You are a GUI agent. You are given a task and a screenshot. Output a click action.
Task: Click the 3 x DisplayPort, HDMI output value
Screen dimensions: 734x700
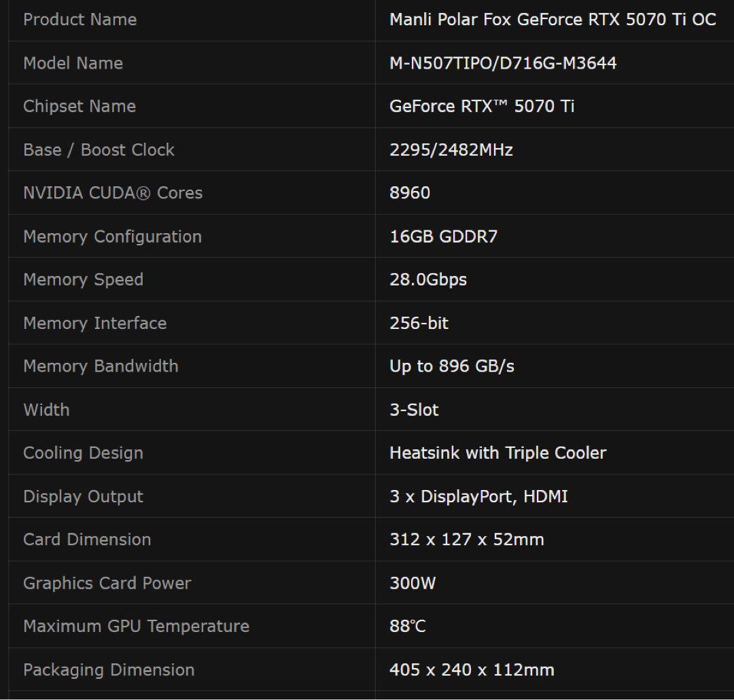[480, 496]
